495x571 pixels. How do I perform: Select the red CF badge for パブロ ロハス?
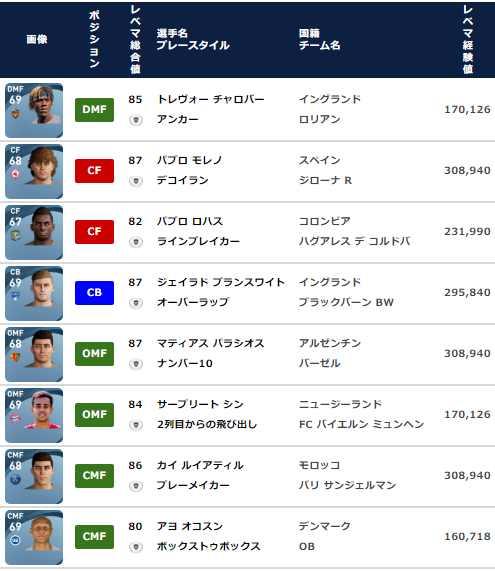[94, 232]
